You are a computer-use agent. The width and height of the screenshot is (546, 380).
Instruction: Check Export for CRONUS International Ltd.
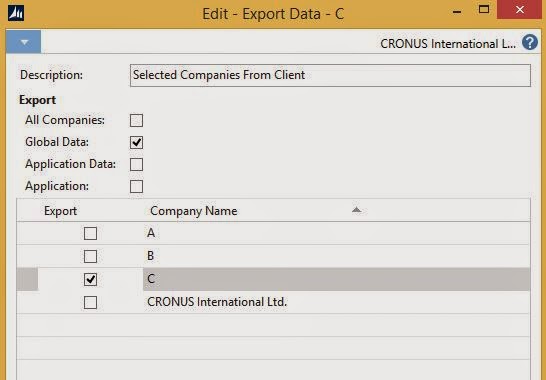[91, 302]
